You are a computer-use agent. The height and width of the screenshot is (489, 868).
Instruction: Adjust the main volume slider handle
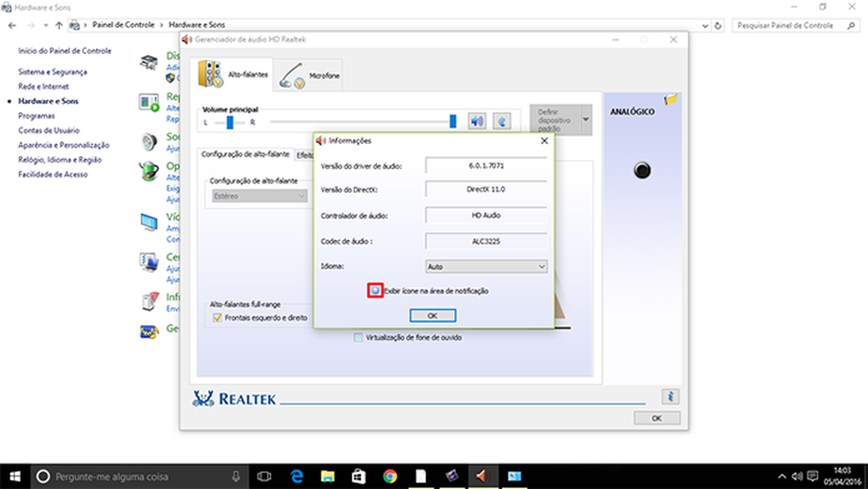(453, 121)
